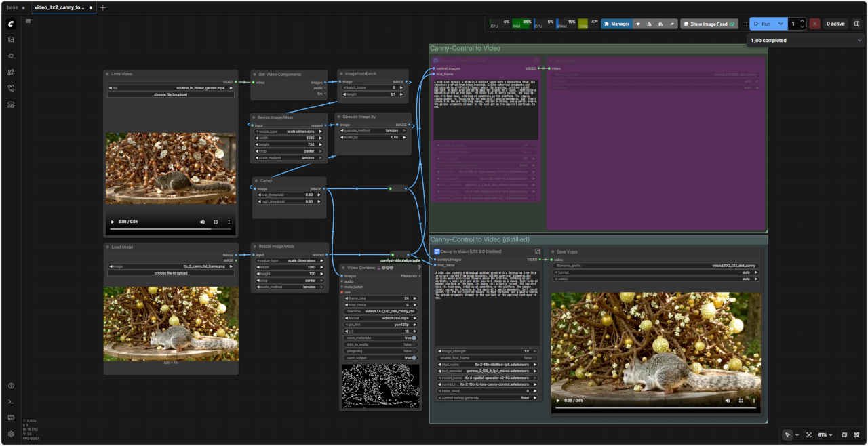The width and height of the screenshot is (868, 446).
Task: Open the Templates sidebar icon
Action: [x=11, y=104]
